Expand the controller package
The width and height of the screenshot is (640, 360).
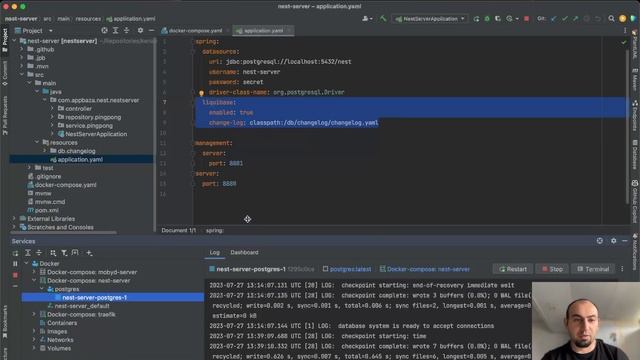(x=52, y=109)
